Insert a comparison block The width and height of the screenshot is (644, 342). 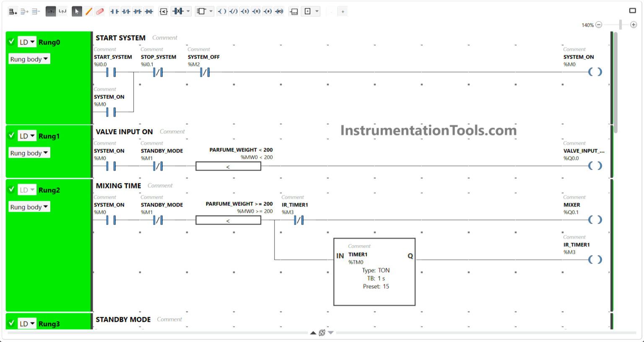point(164,11)
